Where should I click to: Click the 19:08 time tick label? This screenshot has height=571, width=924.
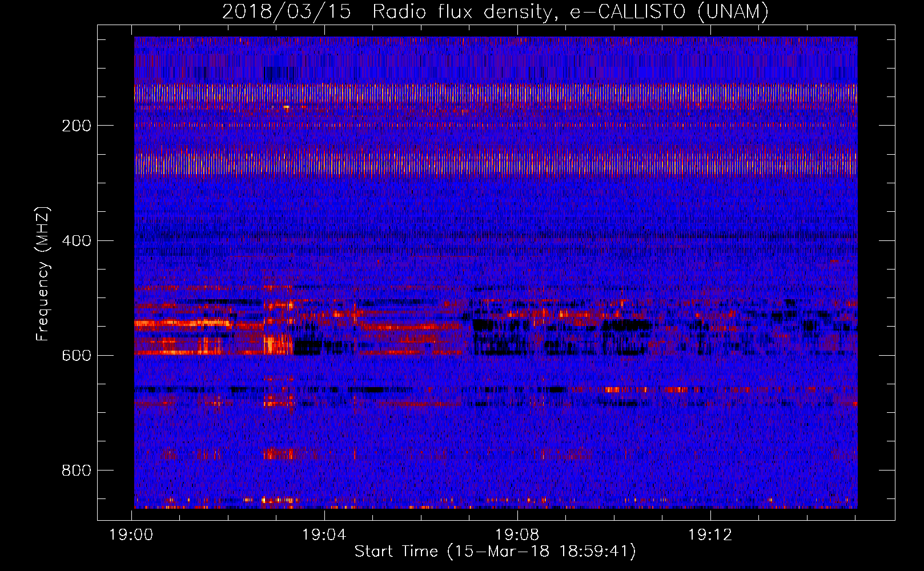(517, 535)
